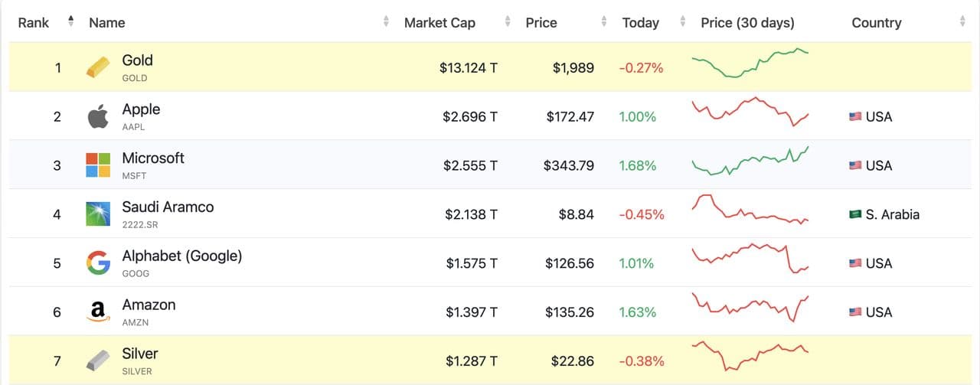Click the Microsoft logo icon
This screenshot has width=980, height=385.
98,165
